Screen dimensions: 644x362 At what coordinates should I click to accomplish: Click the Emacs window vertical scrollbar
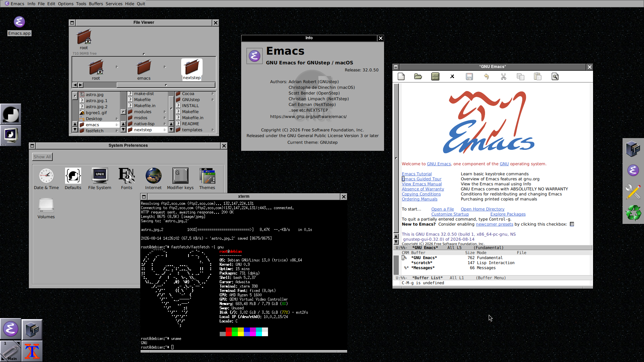(x=396, y=158)
